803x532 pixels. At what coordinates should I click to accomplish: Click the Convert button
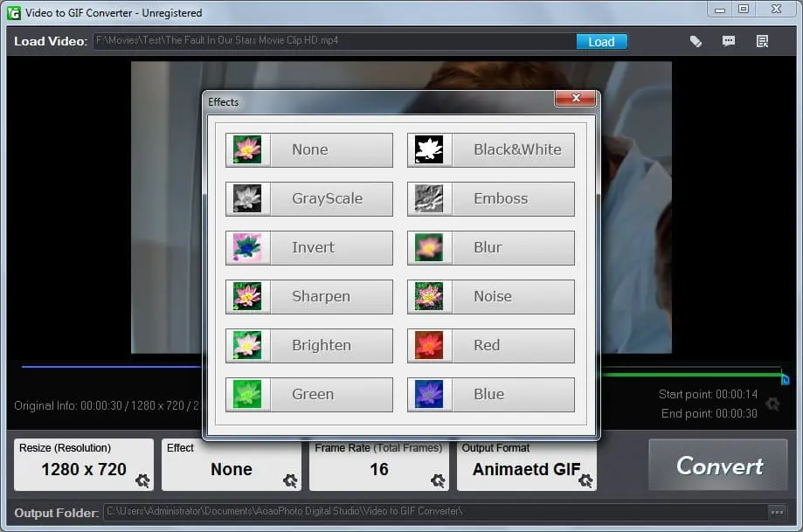point(718,465)
